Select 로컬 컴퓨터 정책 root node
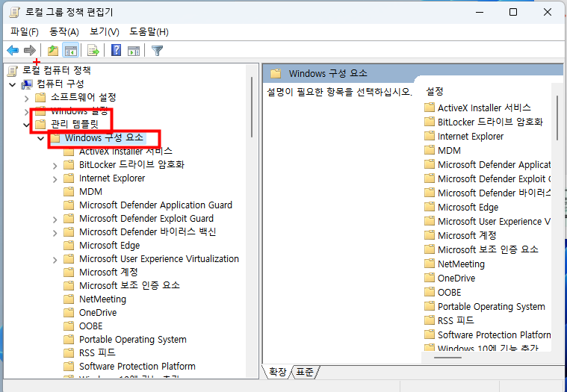 57,71
